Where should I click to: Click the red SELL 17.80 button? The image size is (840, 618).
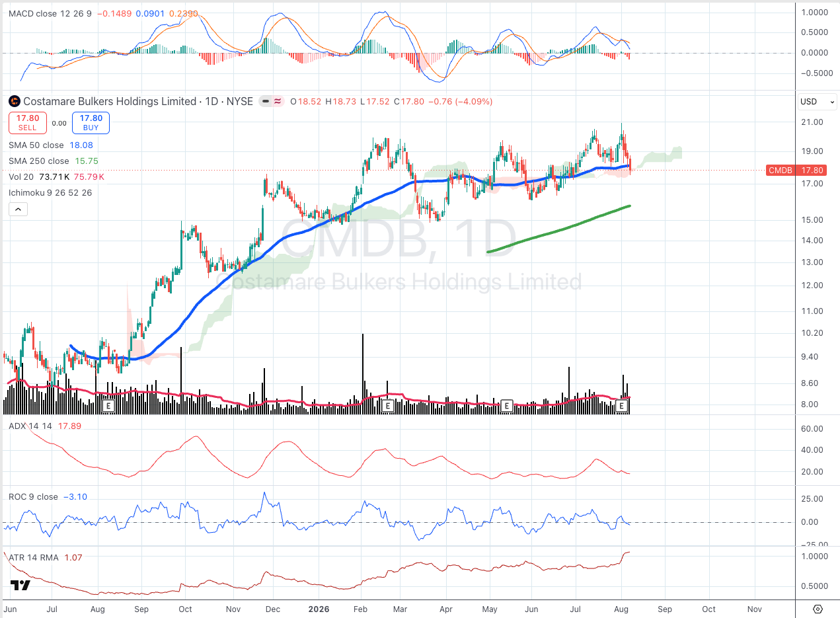pyautogui.click(x=27, y=123)
